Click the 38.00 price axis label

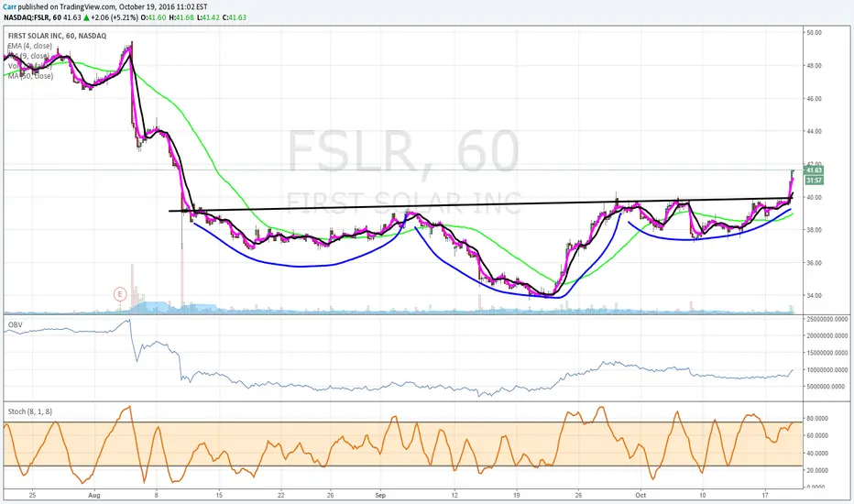pyautogui.click(x=815, y=230)
